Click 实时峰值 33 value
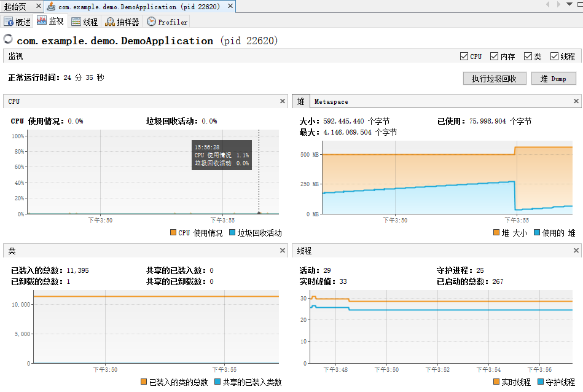 pyautogui.click(x=343, y=281)
